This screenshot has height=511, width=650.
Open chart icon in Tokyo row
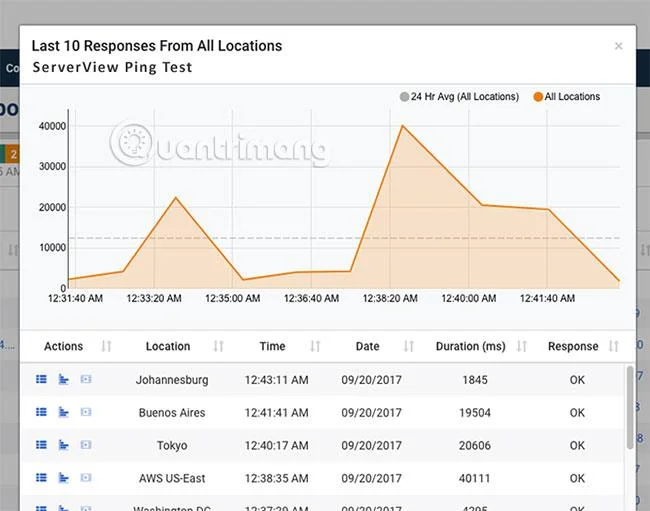(x=63, y=445)
